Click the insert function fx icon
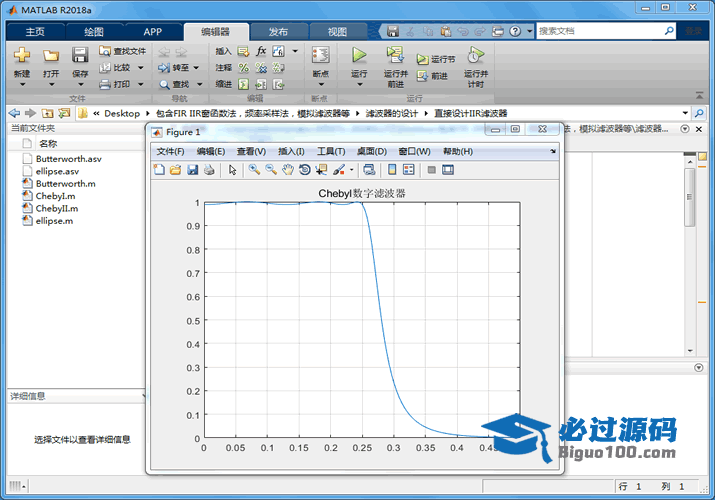 point(261,51)
